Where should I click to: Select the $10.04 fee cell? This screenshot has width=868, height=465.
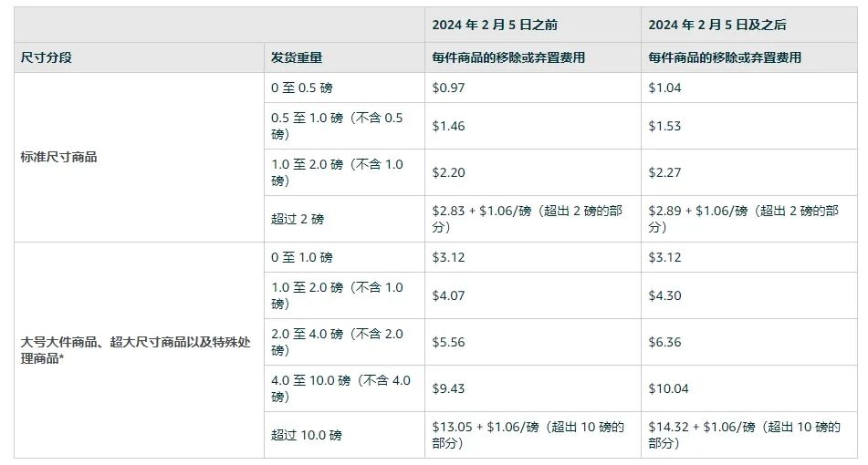pyautogui.click(x=669, y=388)
